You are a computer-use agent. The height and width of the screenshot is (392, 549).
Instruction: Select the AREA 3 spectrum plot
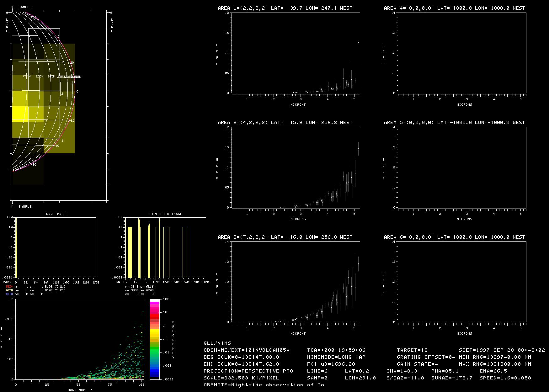point(296,282)
